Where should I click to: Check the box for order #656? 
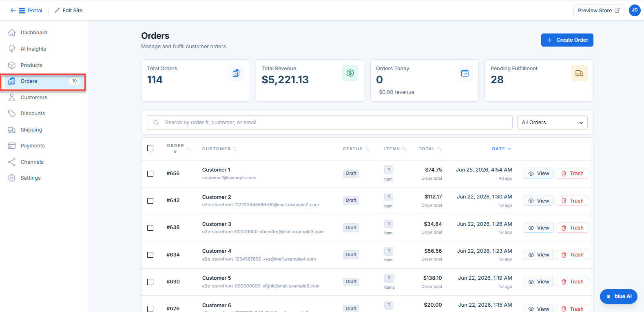(150, 174)
